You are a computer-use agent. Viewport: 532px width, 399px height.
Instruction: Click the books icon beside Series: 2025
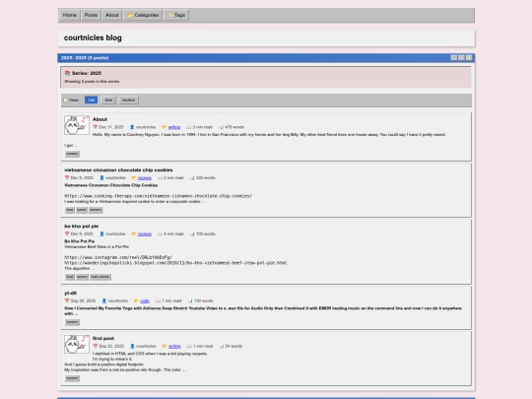coord(67,73)
